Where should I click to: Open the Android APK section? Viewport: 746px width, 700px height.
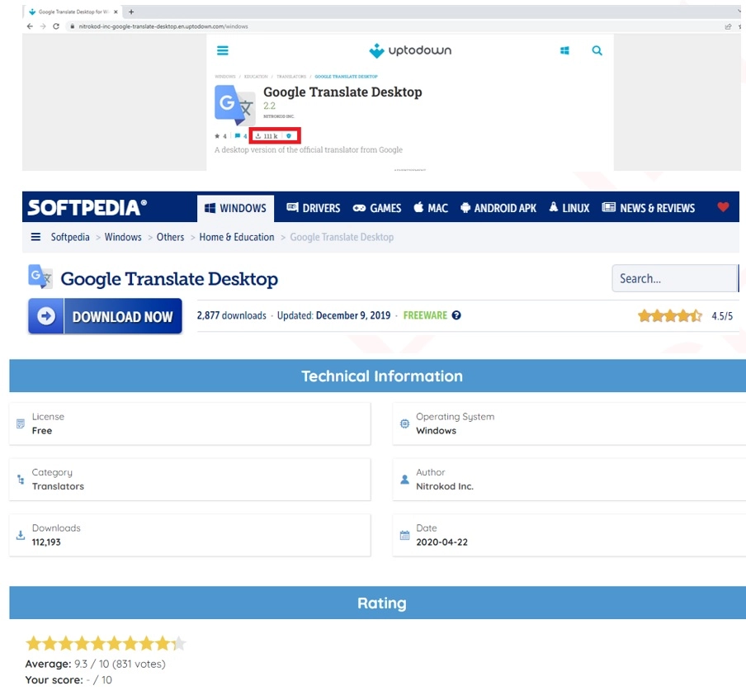498,208
